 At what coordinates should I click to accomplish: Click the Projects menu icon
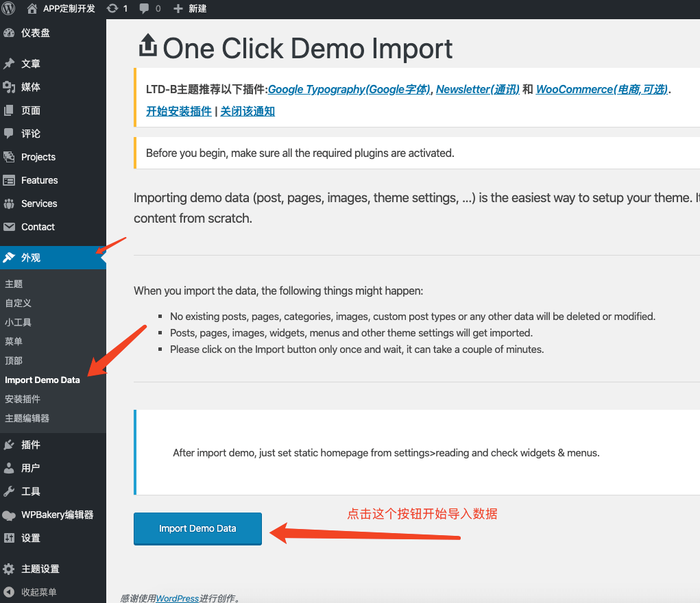point(9,157)
